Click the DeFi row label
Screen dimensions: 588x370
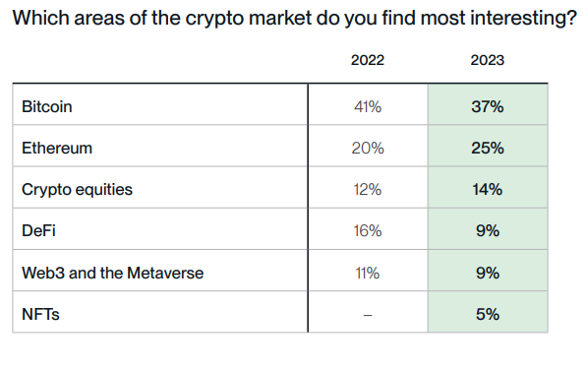38,231
